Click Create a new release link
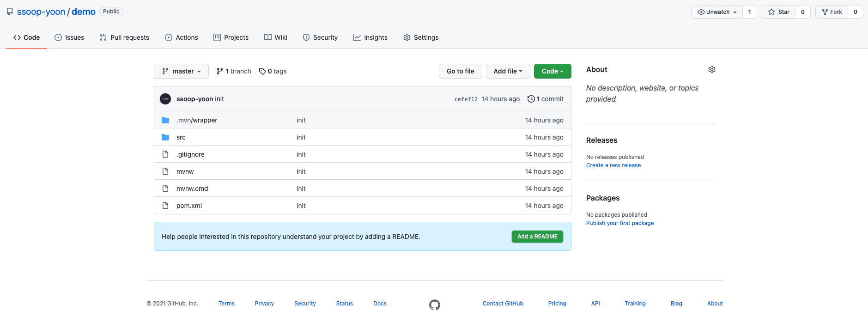Viewport: 868px width, 335px height. coord(613,165)
